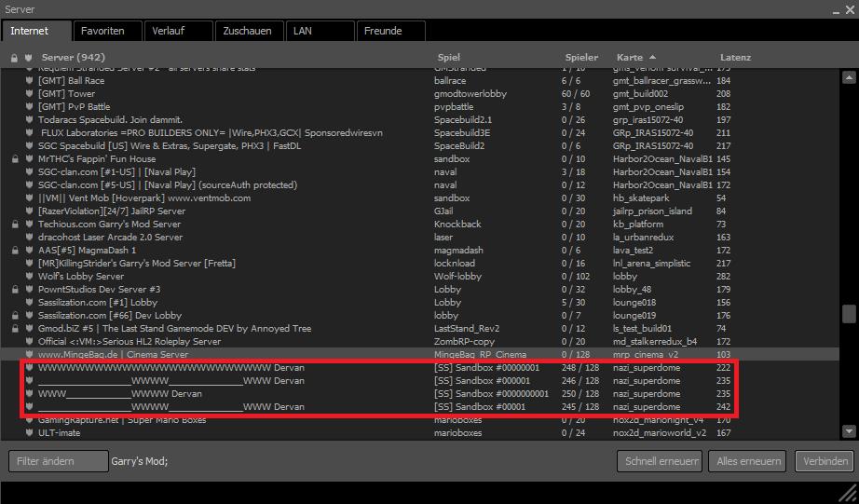
Task: Sort by the lock icon column header
Action: [14, 58]
